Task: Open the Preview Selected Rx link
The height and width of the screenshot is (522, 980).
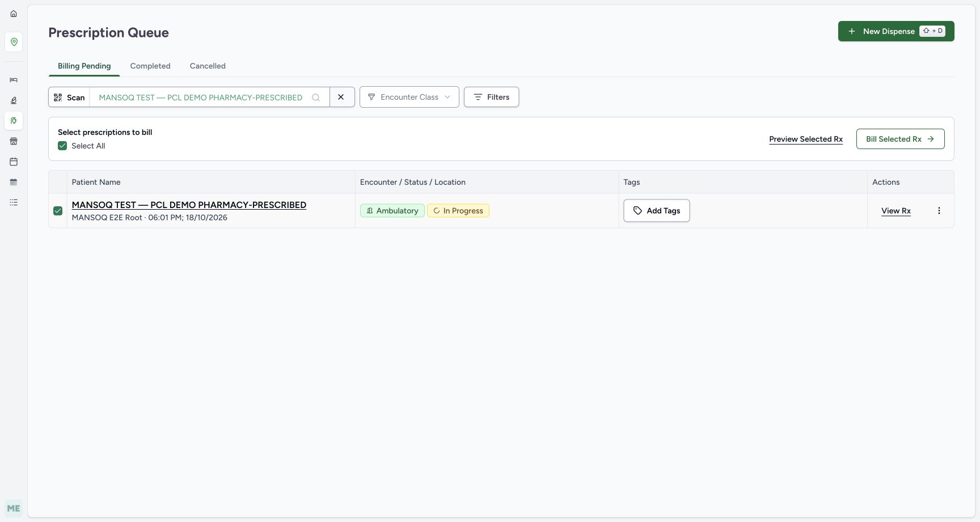Action: (x=806, y=139)
